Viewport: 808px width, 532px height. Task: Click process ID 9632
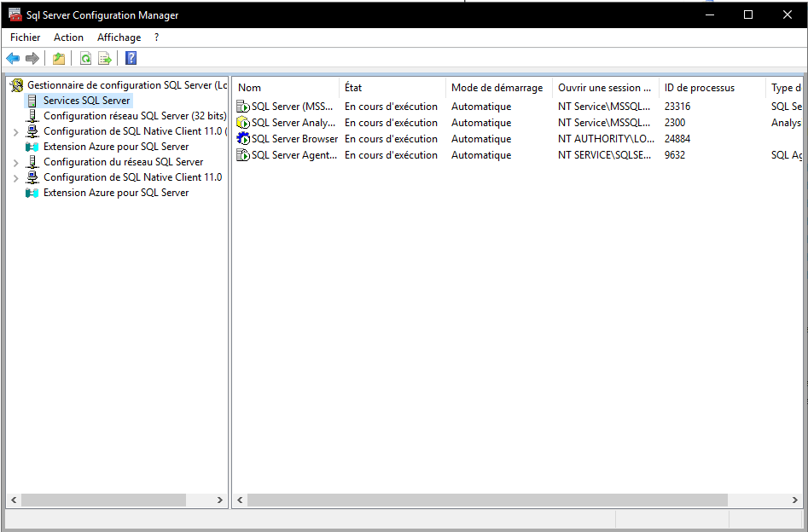click(675, 155)
